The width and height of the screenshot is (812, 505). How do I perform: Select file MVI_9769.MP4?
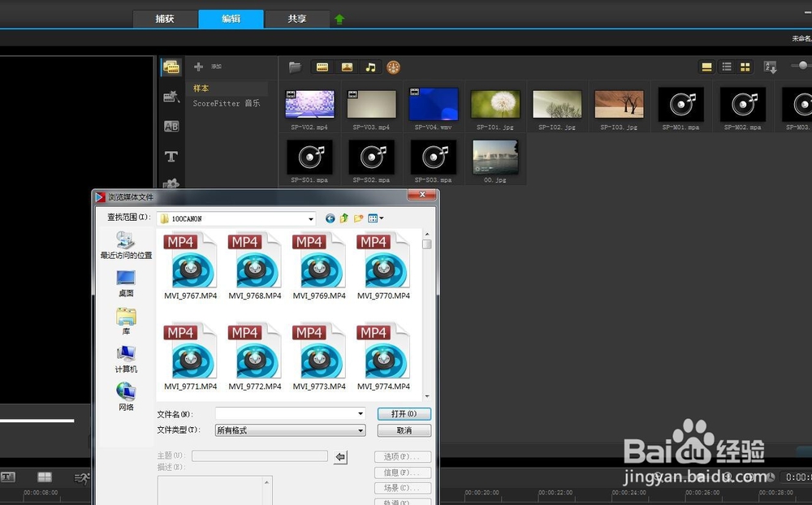[319, 266]
